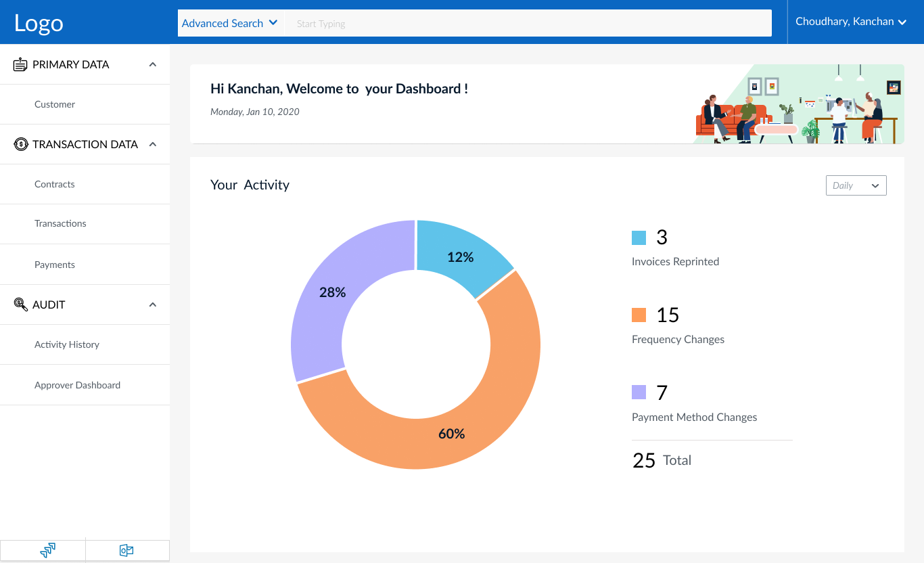Click the Transaction Data dollar icon

pyautogui.click(x=21, y=144)
